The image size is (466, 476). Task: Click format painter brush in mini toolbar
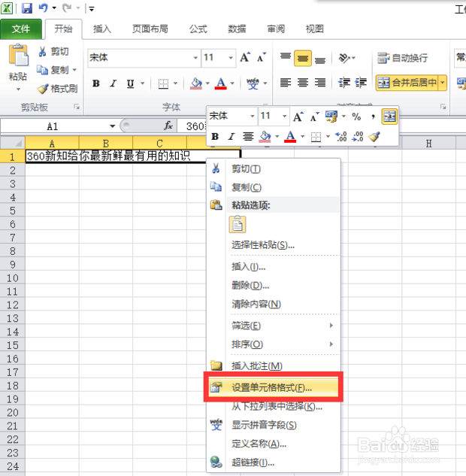(x=374, y=137)
